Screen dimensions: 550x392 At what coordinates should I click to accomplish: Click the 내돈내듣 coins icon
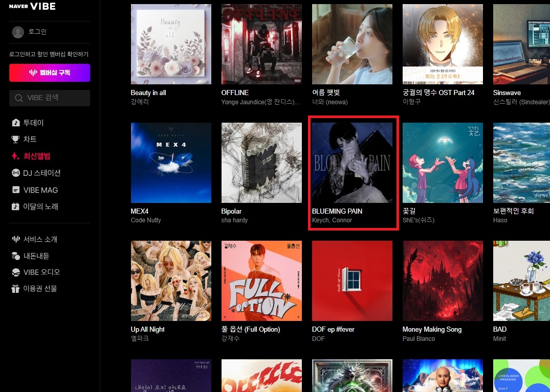click(x=16, y=256)
